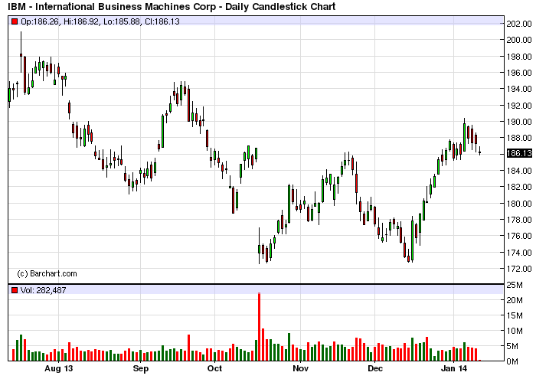Select the 'Op:186.26' open price text
This screenshot has height=392, width=536.
[x=41, y=21]
